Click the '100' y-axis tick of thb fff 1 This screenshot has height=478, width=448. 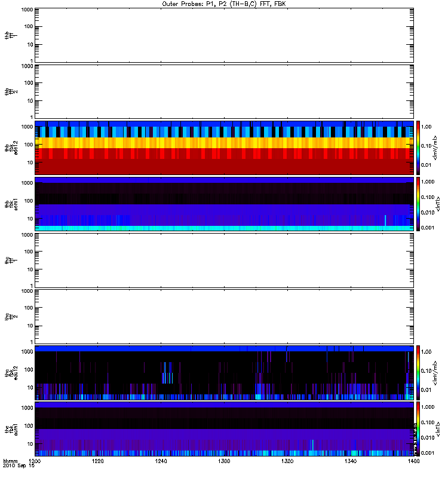[x=29, y=26]
